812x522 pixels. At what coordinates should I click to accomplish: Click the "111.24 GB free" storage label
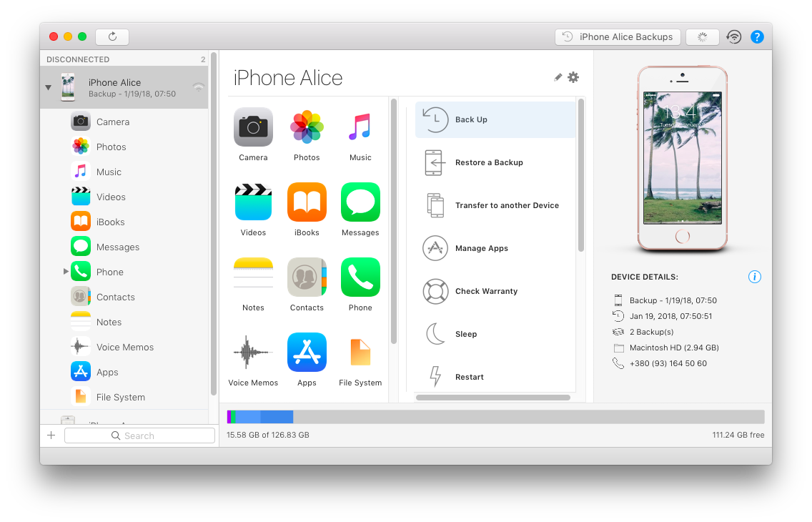click(x=738, y=435)
